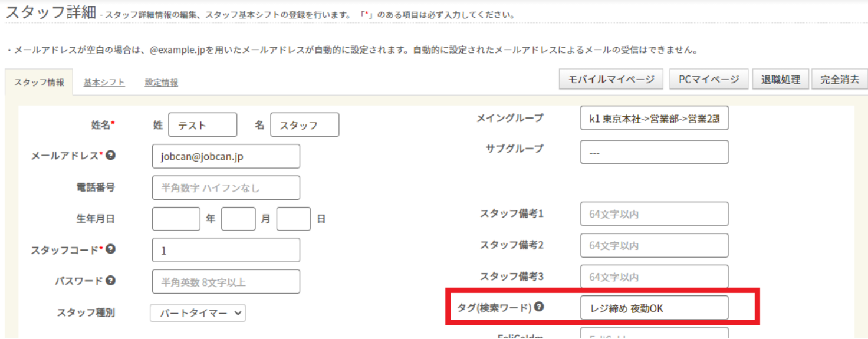The image size is (868, 339).
Task: Click the タグ(検索ワード) text field
Action: click(654, 308)
